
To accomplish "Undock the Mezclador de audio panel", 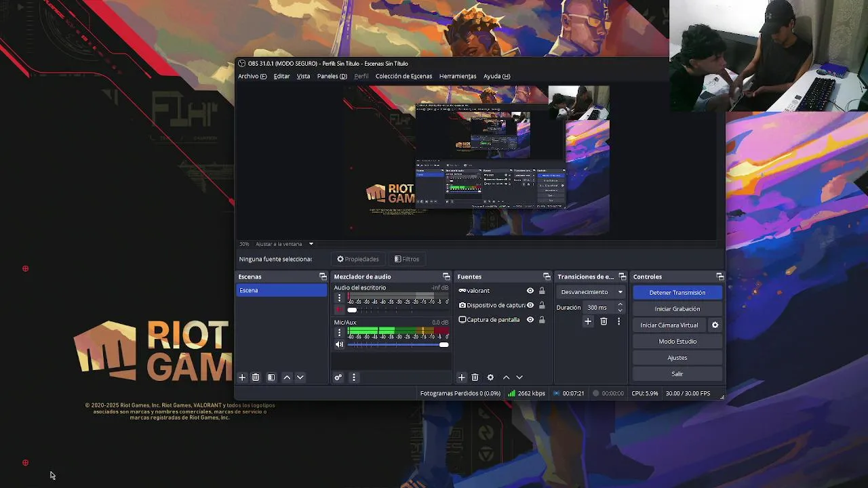I will click(x=446, y=277).
